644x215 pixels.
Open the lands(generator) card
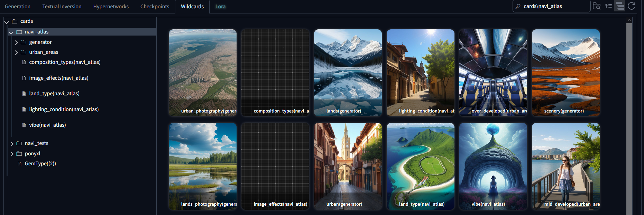pyautogui.click(x=348, y=73)
